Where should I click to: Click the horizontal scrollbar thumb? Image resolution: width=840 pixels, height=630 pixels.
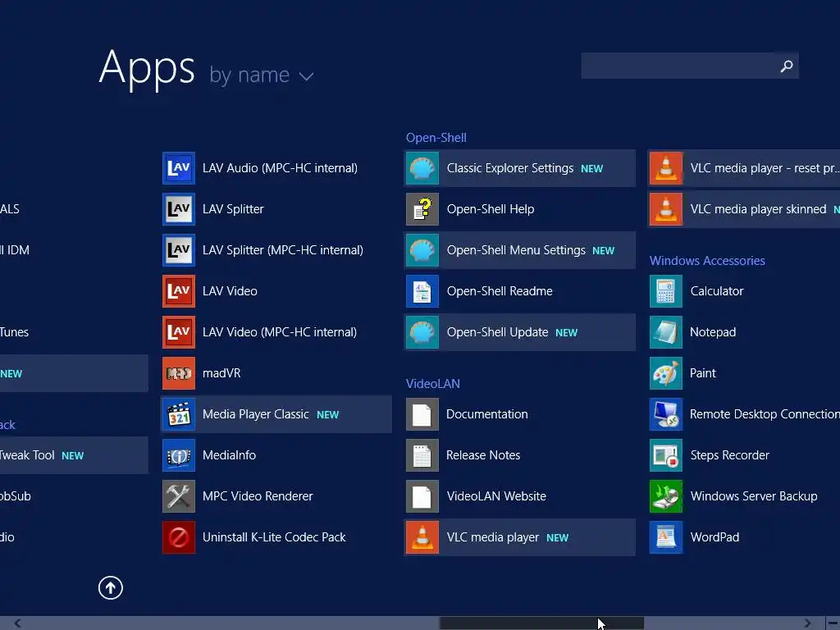click(x=541, y=623)
